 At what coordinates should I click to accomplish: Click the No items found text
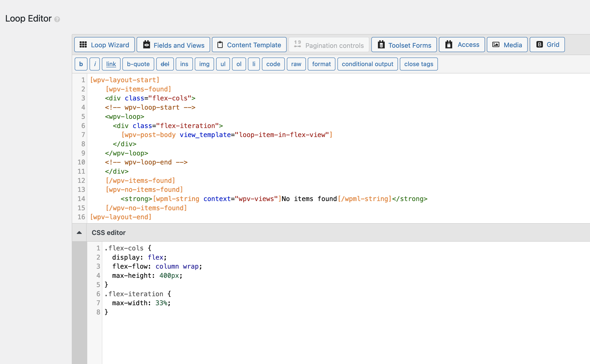(309, 199)
